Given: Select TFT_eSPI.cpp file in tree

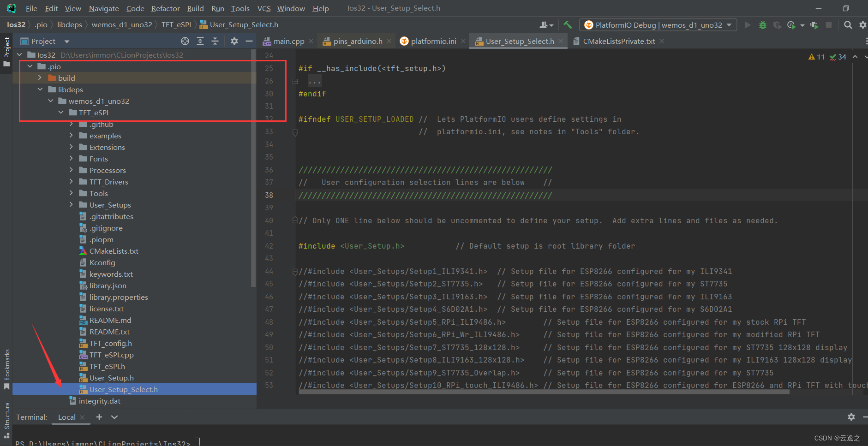Looking at the screenshot, I should (111, 355).
